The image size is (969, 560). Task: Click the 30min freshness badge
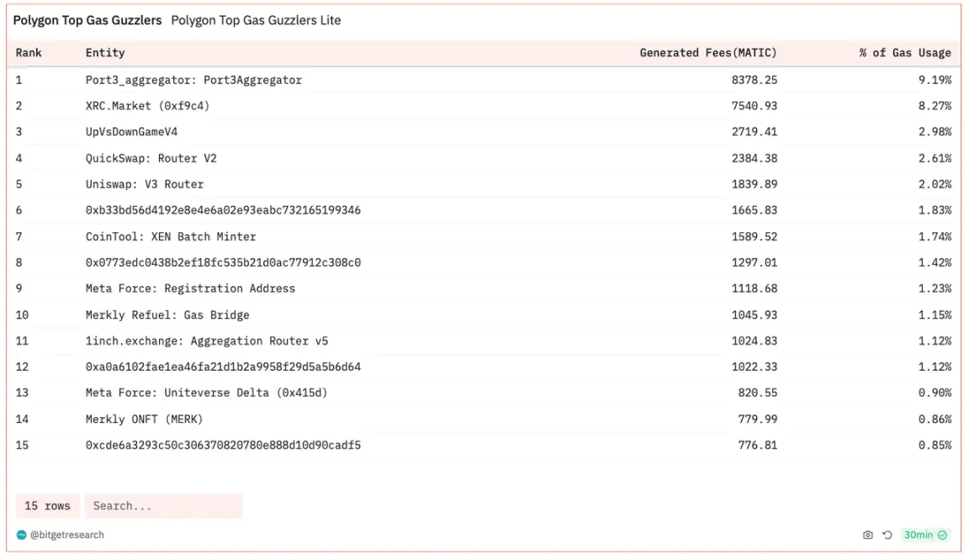pos(919,535)
